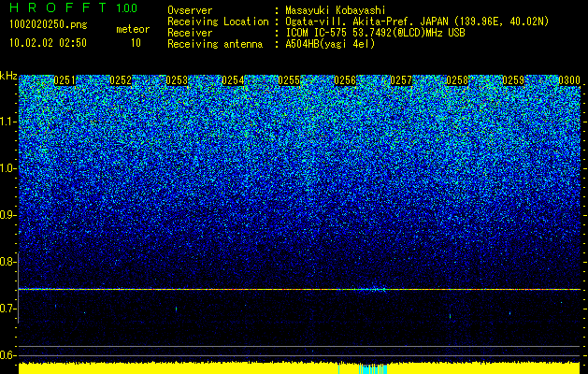Click the observer name Masayuki Kobayashi
The height and width of the screenshot is (374, 588).
(x=336, y=10)
